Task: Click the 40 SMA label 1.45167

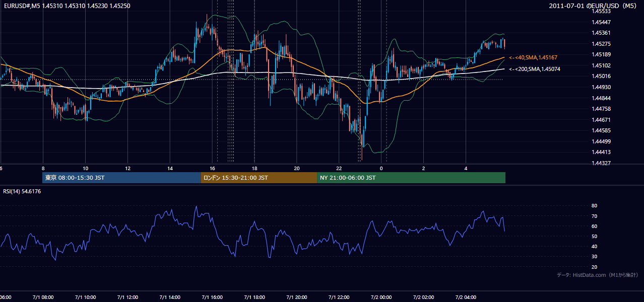Action: coord(533,58)
